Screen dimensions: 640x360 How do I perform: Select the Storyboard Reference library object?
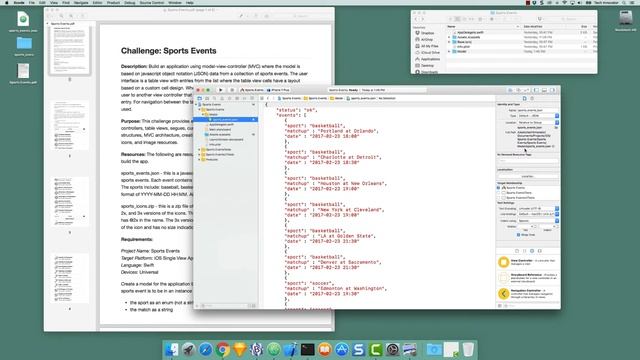[528, 278]
